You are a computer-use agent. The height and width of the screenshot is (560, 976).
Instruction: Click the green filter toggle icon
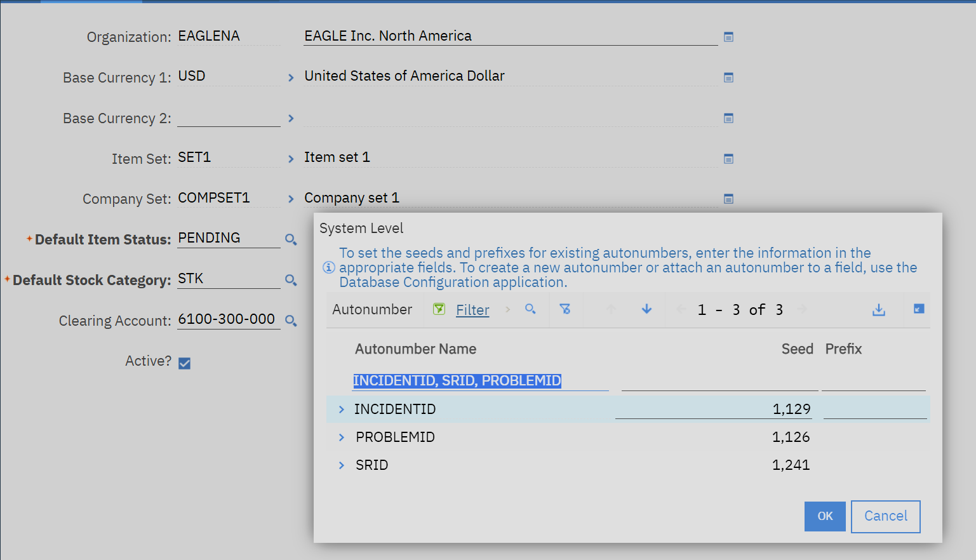(439, 309)
